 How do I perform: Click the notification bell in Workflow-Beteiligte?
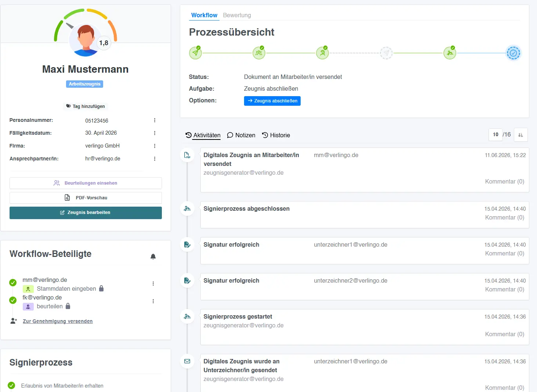[x=153, y=257]
